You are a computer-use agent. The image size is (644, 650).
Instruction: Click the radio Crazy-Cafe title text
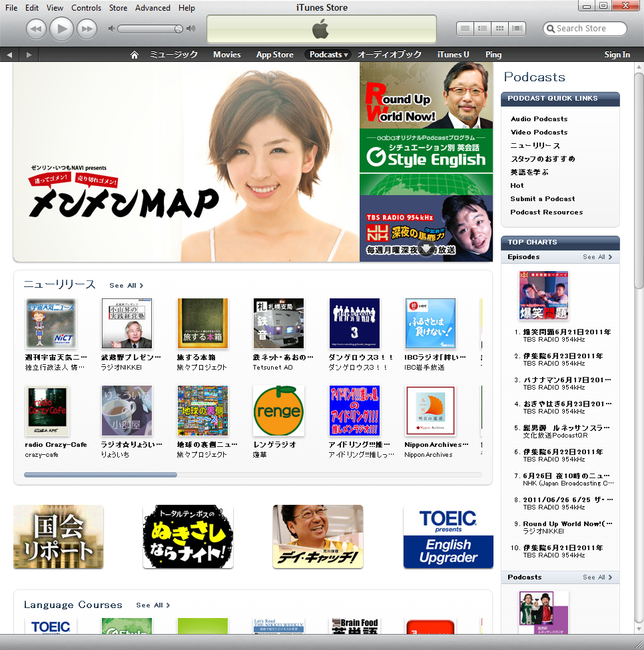tap(55, 444)
